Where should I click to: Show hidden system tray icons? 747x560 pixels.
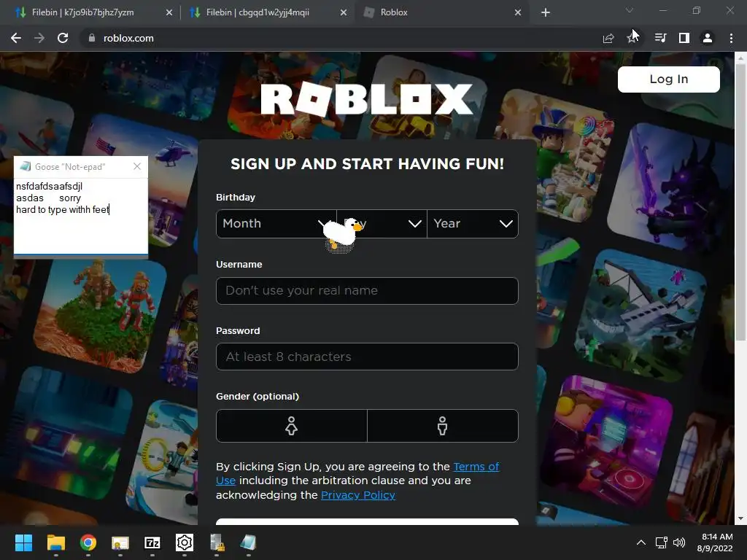tap(641, 542)
